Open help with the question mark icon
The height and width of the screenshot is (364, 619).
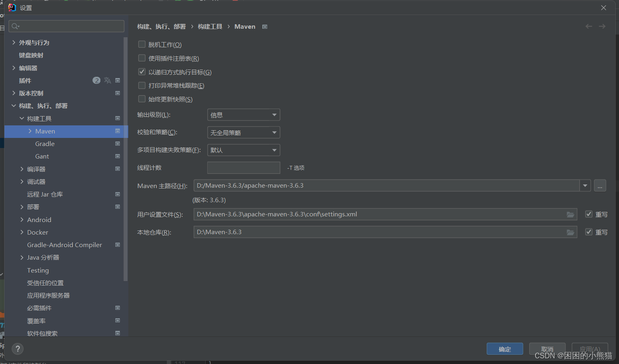point(17,349)
